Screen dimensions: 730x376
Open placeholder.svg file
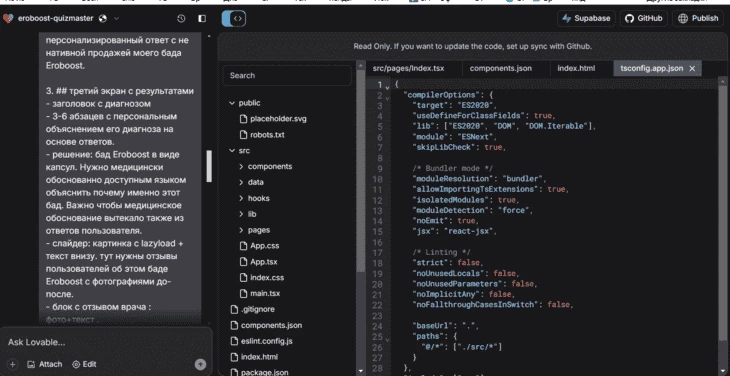[x=278, y=119]
